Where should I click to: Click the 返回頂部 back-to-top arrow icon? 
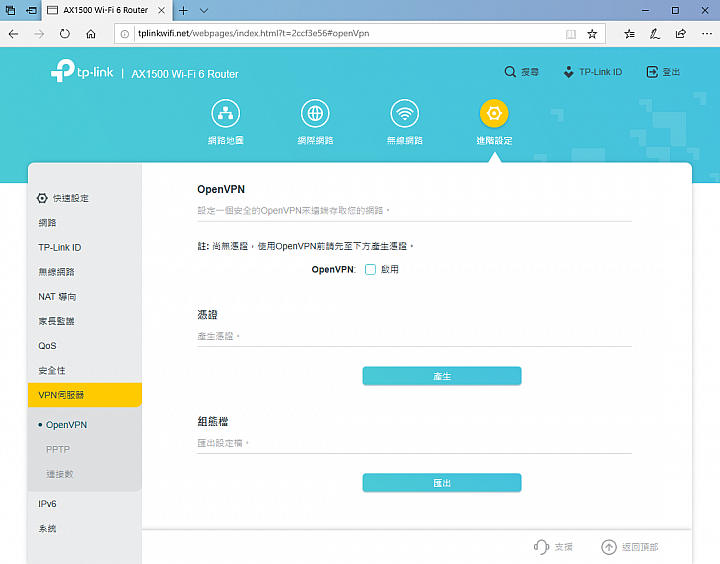(x=609, y=547)
